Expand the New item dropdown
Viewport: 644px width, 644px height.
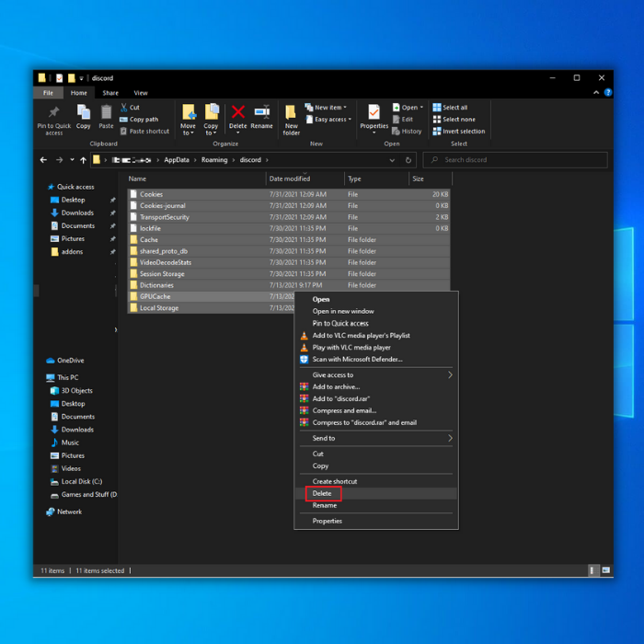pyautogui.click(x=331, y=108)
